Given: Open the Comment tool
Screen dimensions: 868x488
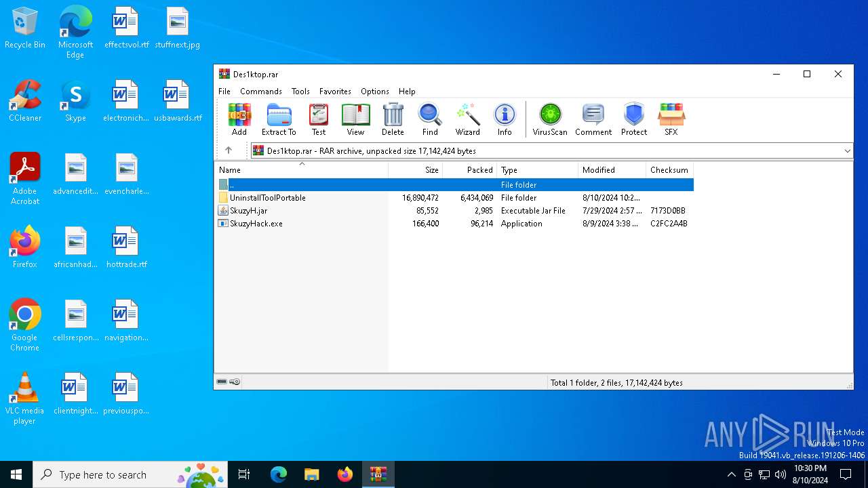Looking at the screenshot, I should [x=593, y=119].
